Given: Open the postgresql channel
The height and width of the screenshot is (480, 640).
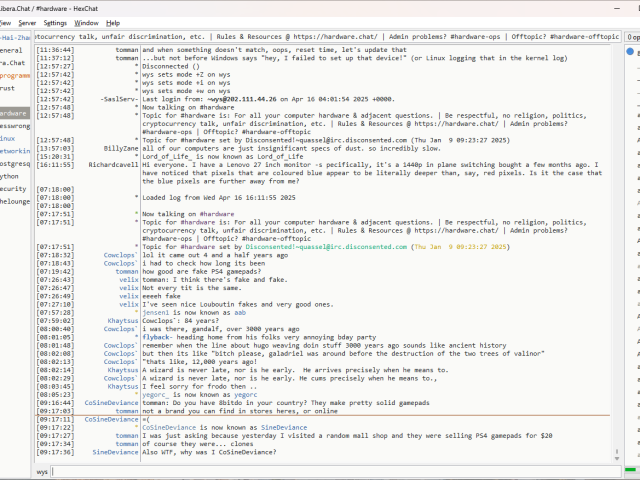Looking at the screenshot, I should pyautogui.click(x=13, y=163).
